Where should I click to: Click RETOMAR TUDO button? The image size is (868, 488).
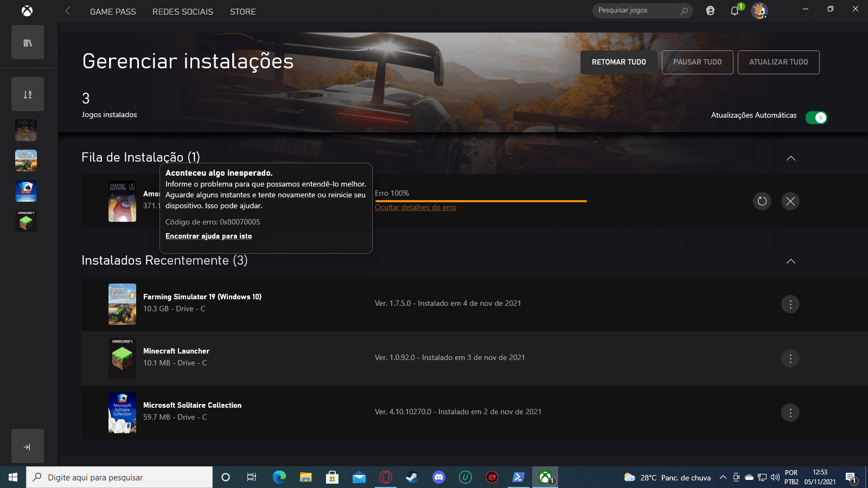pos(619,62)
